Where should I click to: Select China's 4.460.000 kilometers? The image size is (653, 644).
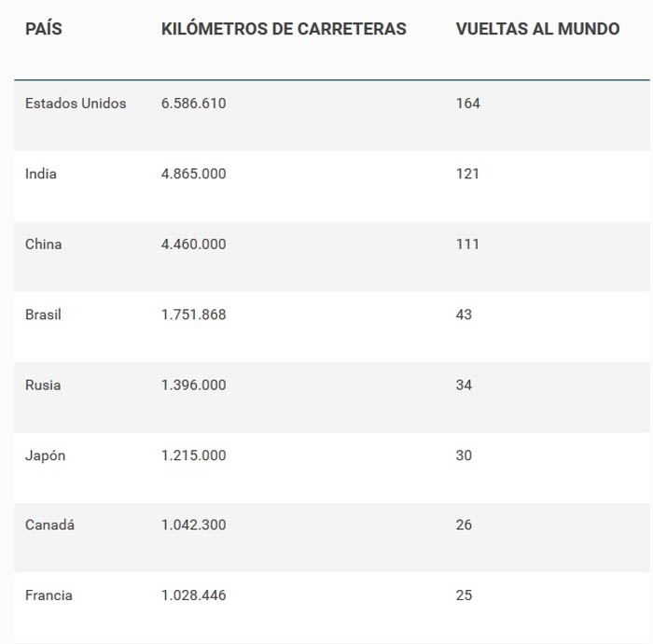click(194, 245)
